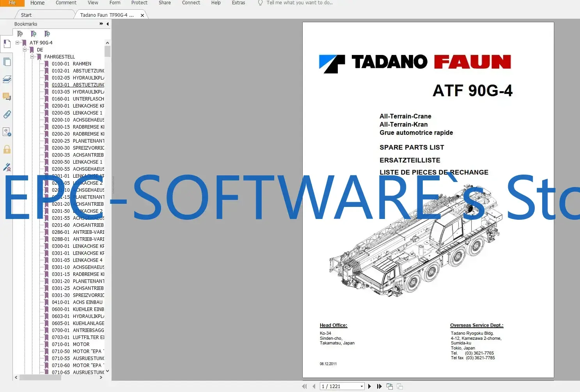This screenshot has width=580, height=392.
Task: Switch to the Start document tab
Action: pos(26,15)
